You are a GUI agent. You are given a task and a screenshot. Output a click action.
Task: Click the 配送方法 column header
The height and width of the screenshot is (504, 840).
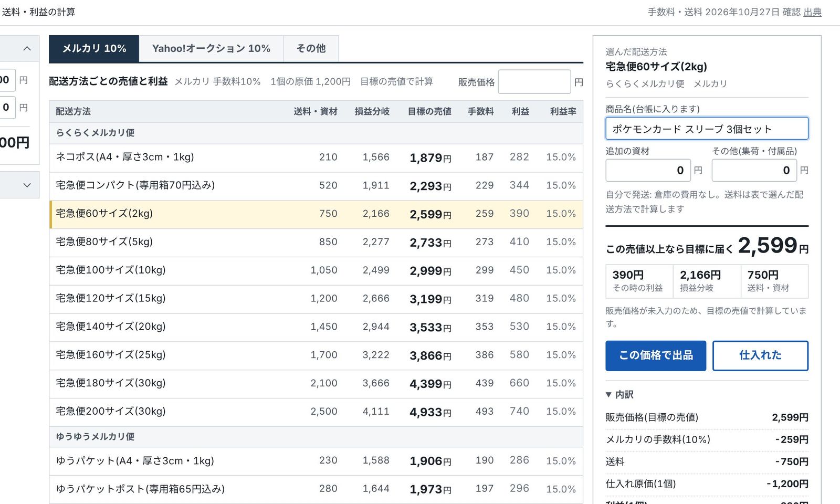[x=73, y=111]
